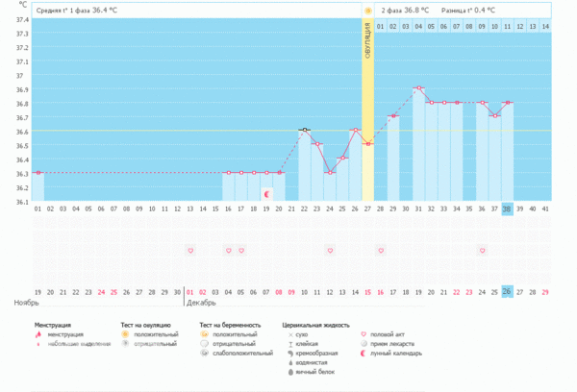Select the temperature point on ovulation day 27
Viewport: 577px width, 392px height.
pos(367,144)
